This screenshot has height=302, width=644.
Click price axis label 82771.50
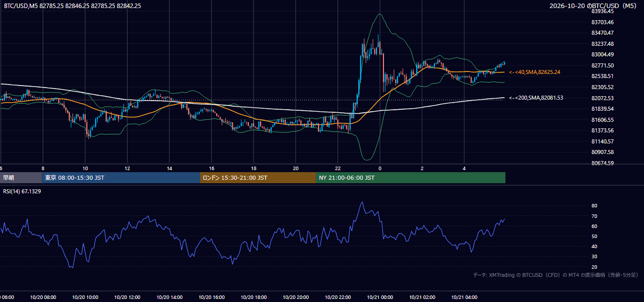coord(602,65)
